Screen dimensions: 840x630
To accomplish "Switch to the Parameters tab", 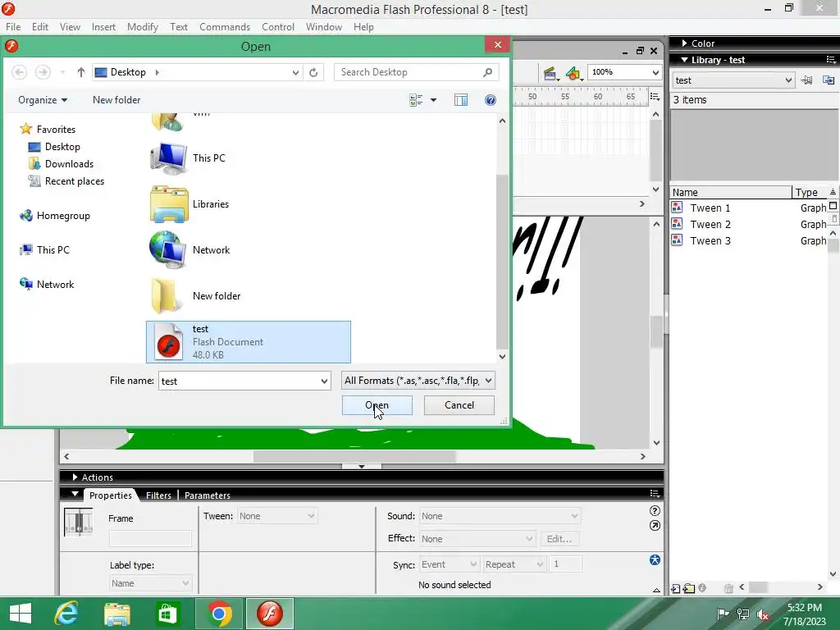I will pos(208,495).
